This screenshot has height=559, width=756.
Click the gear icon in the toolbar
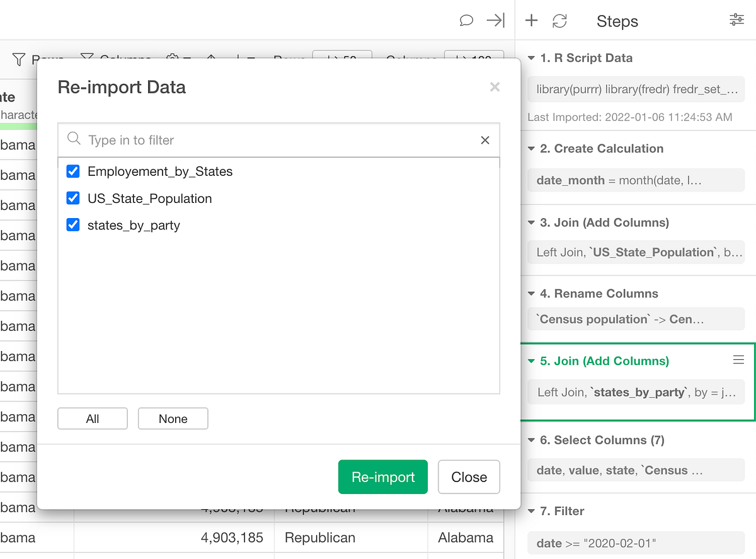point(171,57)
